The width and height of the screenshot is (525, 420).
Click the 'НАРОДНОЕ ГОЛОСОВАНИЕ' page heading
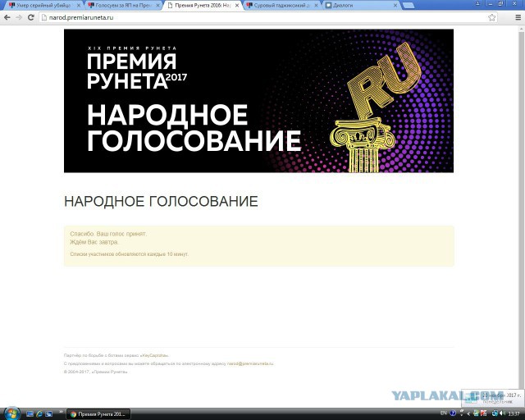161,201
